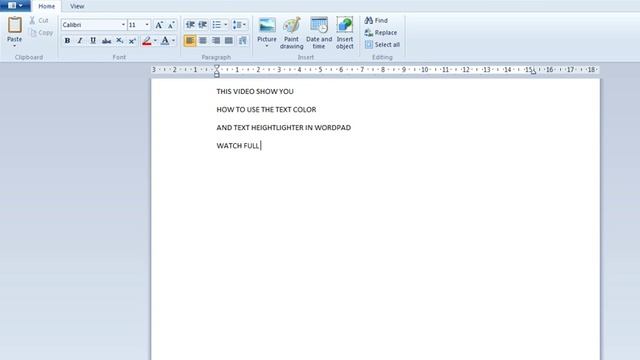
Task: Click the first-line indent marker on ruler
Action: (x=217, y=67)
